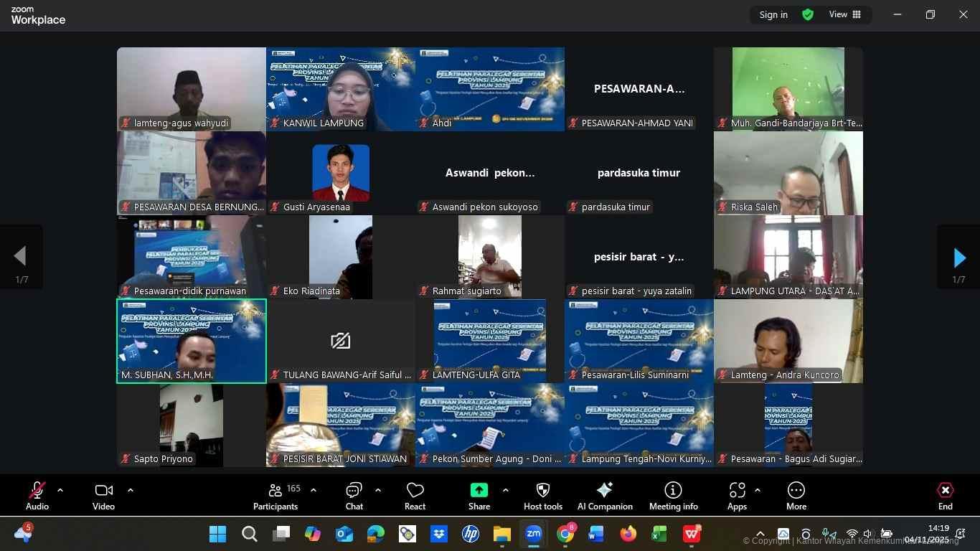Open the View layout menu
The image size is (980, 551).
[x=845, y=14]
